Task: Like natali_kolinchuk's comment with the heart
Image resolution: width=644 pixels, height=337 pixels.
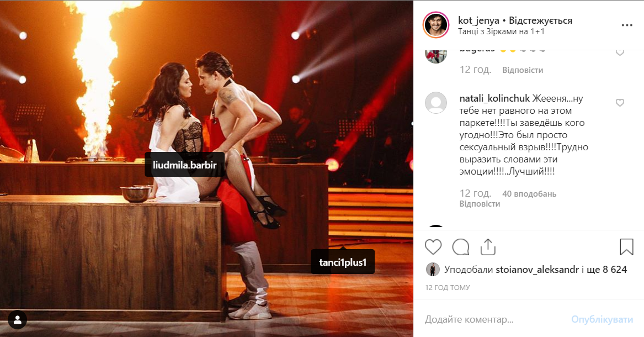Action: 620,103
